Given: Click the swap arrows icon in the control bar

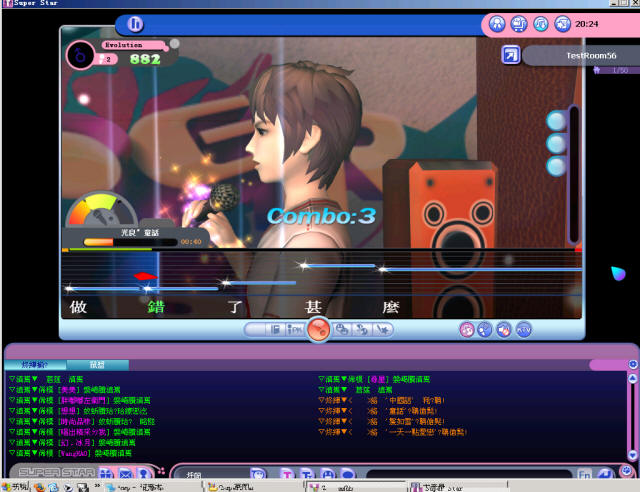Looking at the screenshot, I should [x=362, y=329].
